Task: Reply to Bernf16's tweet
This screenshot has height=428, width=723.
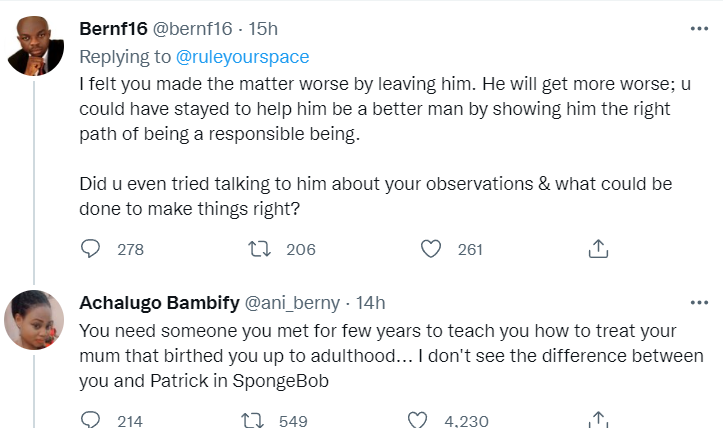Action: click(90, 249)
